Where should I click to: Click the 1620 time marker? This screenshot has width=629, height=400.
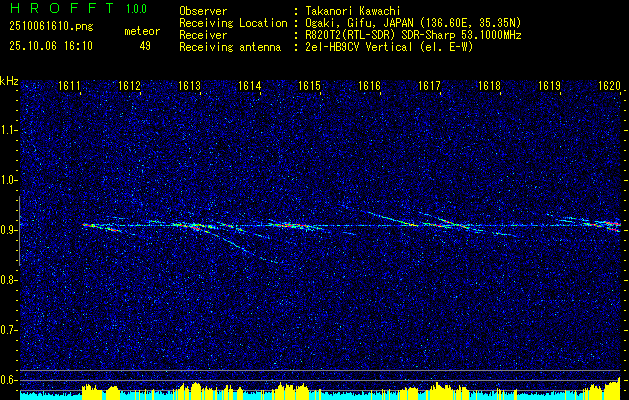pyautogui.click(x=609, y=87)
